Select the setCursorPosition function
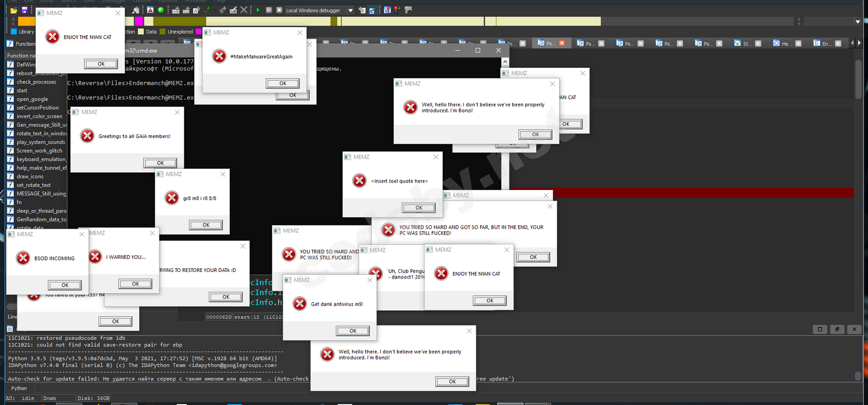868x405 pixels. pos(37,107)
